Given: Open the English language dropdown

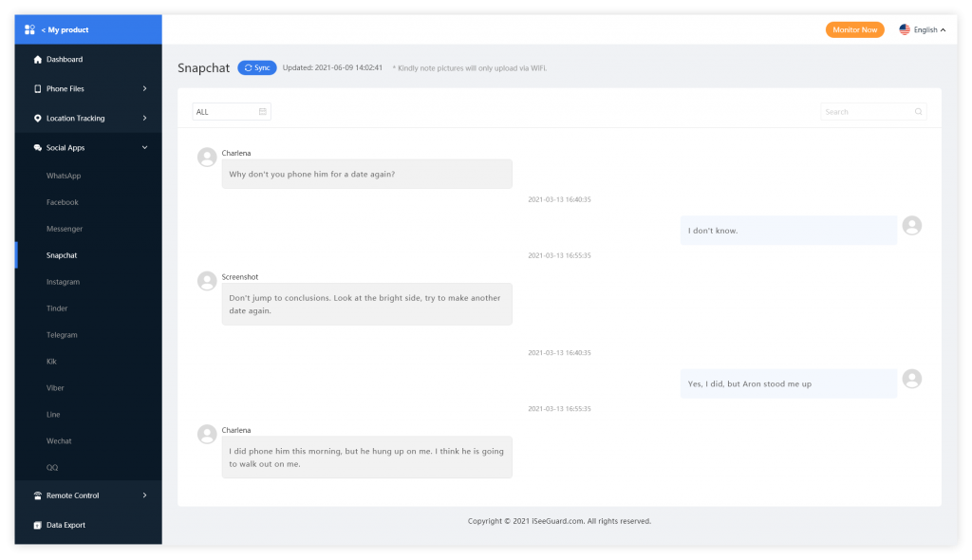Looking at the screenshot, I should [923, 29].
